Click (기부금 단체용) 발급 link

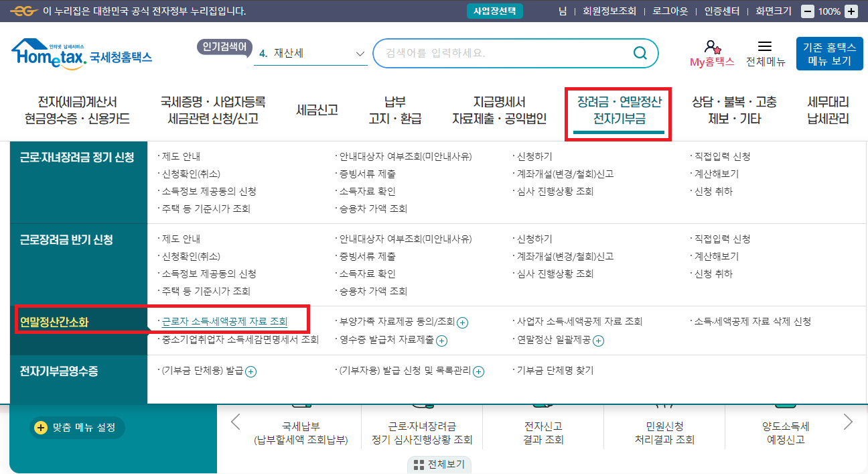tap(202, 371)
